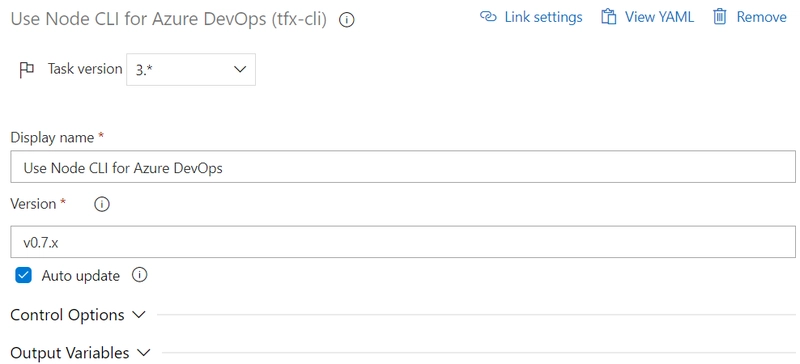This screenshot has width=800, height=364.
Task: Click the clipboard icon next to View YAML
Action: click(x=608, y=17)
